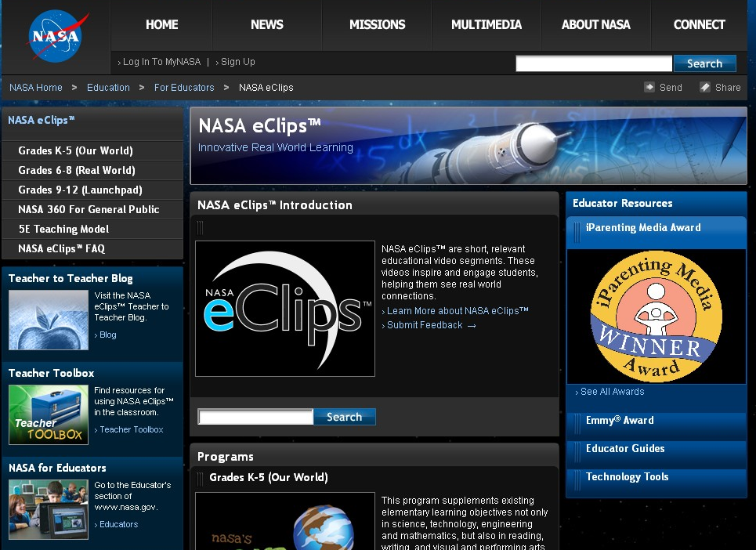The height and width of the screenshot is (550, 756).
Task: Open Learn More about NASA eClips link
Action: 458,311
